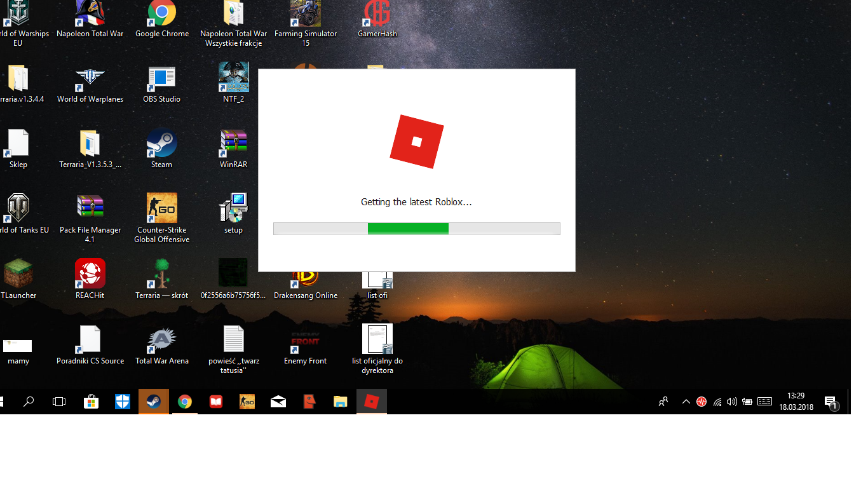Launch Counter-Strike Global Offensive from desktop

[x=161, y=219]
